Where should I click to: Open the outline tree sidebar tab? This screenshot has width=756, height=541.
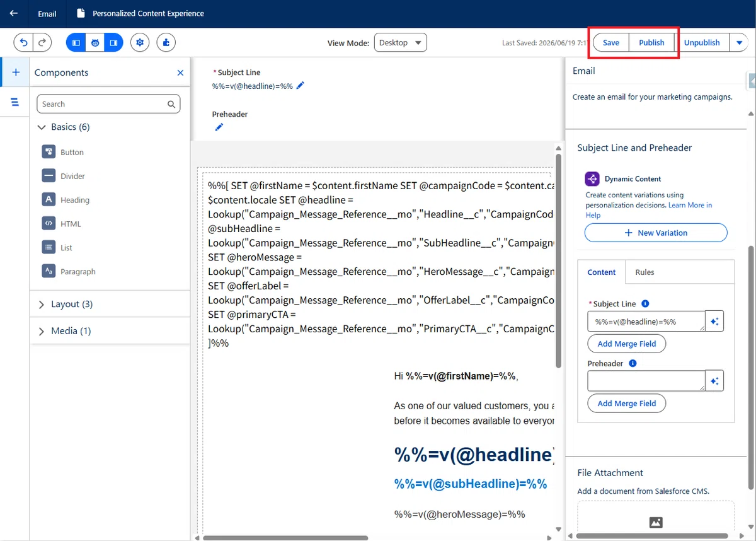(x=15, y=102)
